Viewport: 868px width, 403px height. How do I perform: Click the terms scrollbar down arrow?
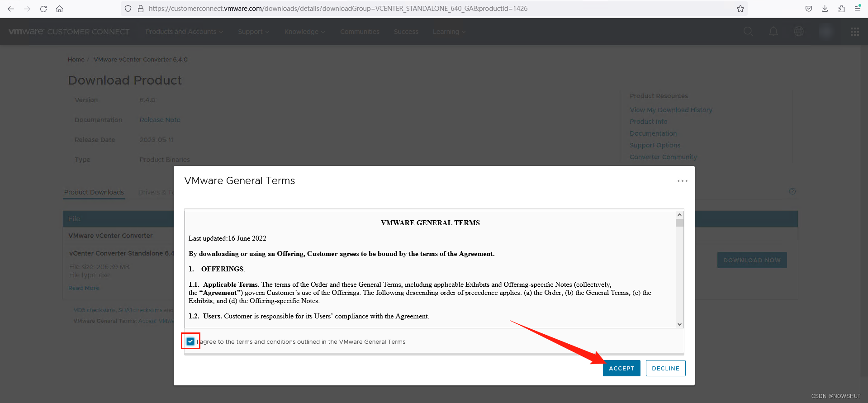pos(679,324)
